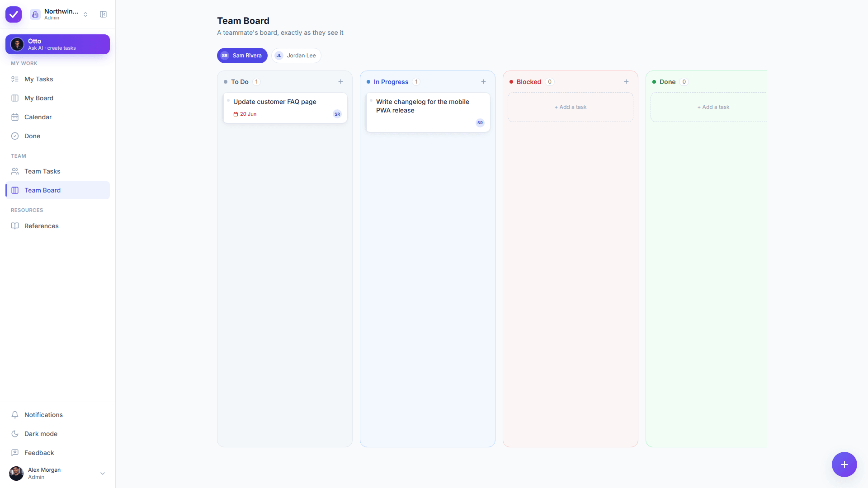Viewport: 868px width, 488px height.
Task: Select Team Board in sidebar
Action: click(x=57, y=190)
